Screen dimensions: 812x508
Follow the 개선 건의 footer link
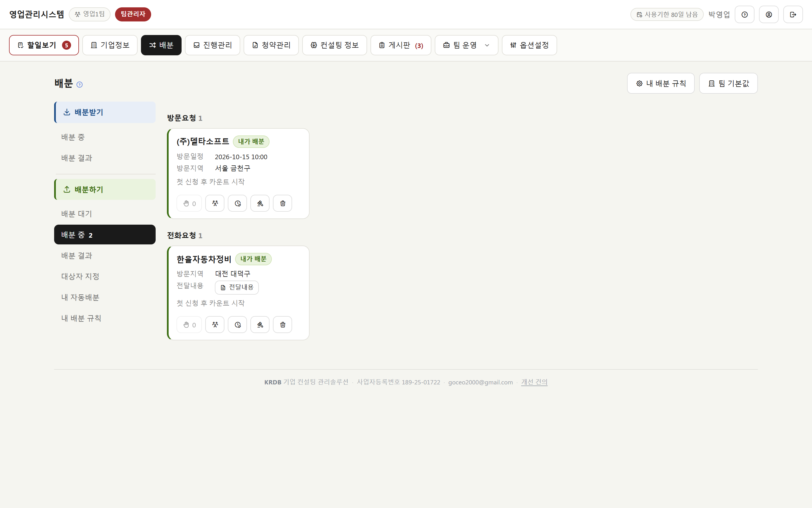[x=534, y=382]
